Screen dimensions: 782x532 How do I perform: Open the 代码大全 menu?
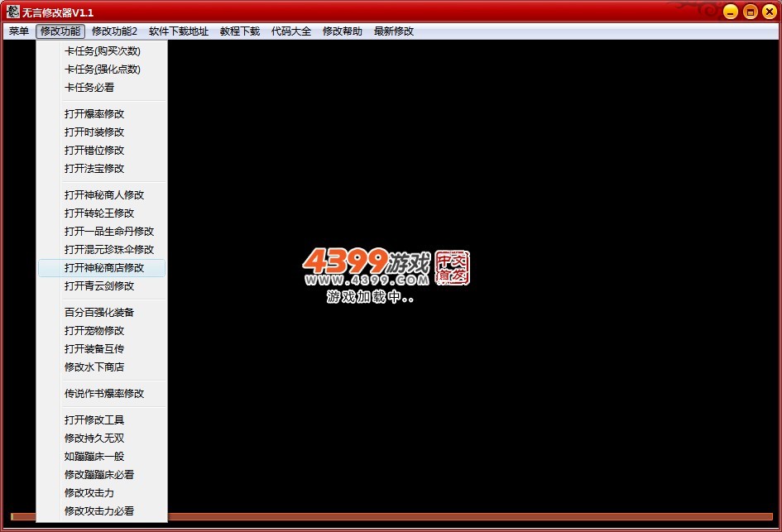291,31
